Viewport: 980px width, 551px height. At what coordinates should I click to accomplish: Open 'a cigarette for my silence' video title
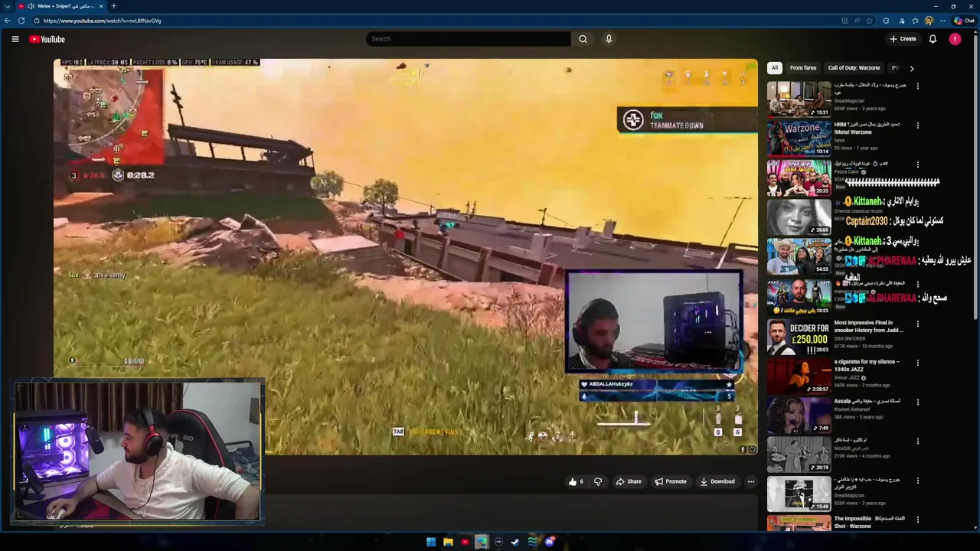pos(867,365)
